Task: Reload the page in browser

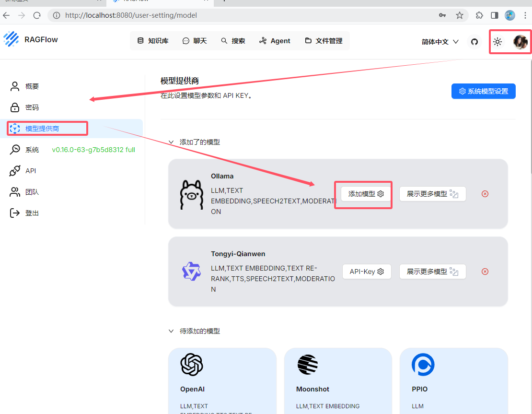Action: (37, 15)
